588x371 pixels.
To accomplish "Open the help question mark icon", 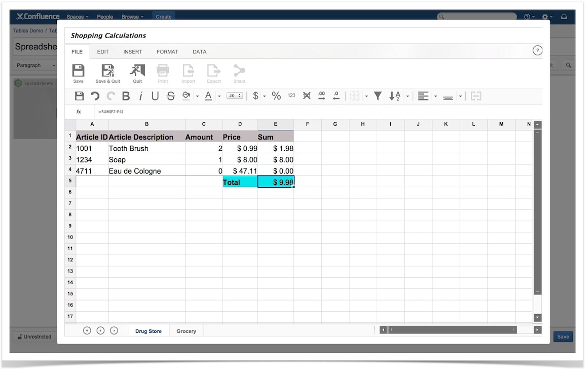I will tap(537, 51).
